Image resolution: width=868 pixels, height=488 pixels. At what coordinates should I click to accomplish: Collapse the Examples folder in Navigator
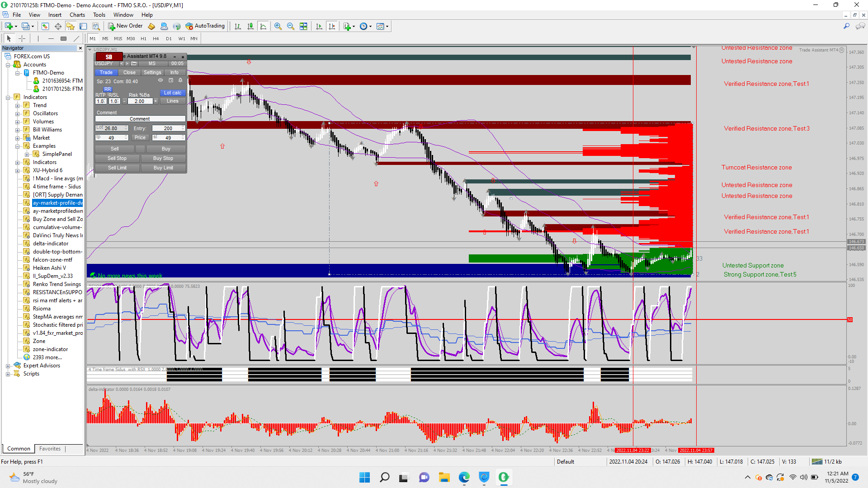(17, 146)
